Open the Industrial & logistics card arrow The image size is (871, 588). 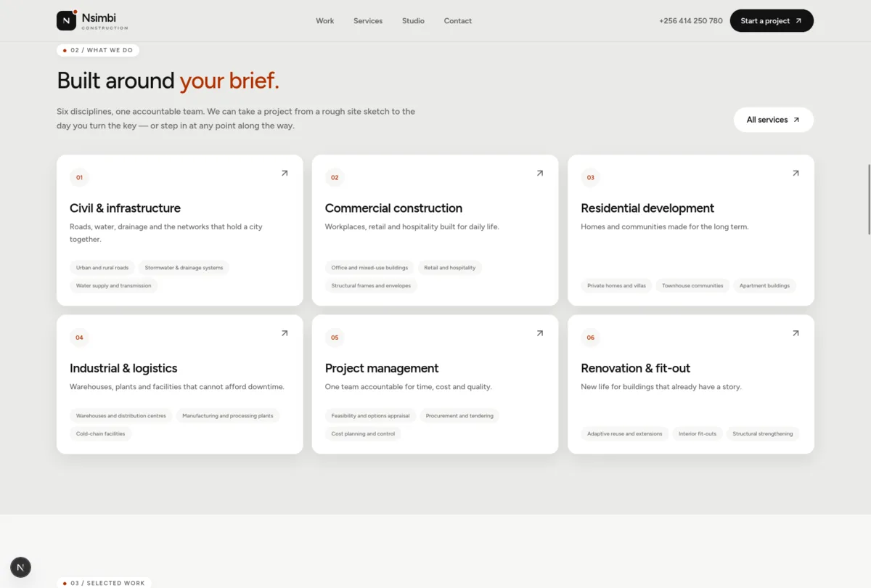285,333
